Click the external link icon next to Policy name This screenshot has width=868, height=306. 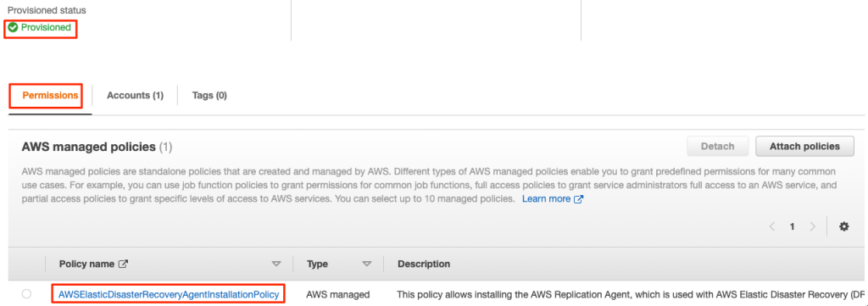click(124, 264)
